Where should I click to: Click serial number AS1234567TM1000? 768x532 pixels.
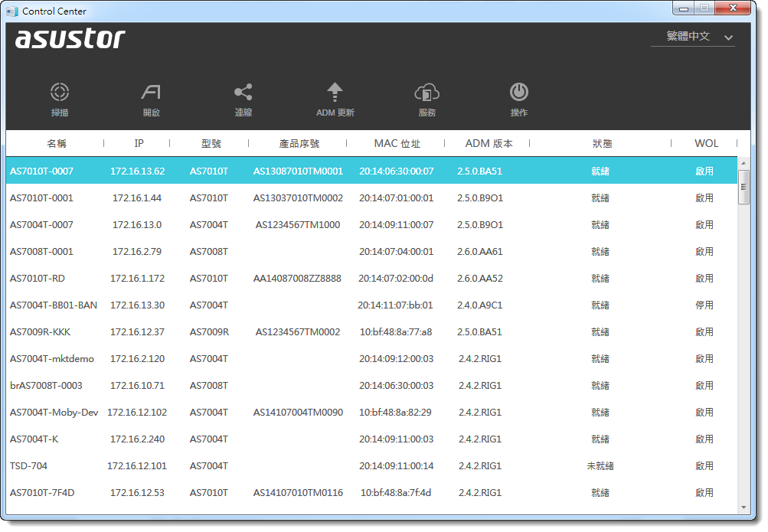298,224
